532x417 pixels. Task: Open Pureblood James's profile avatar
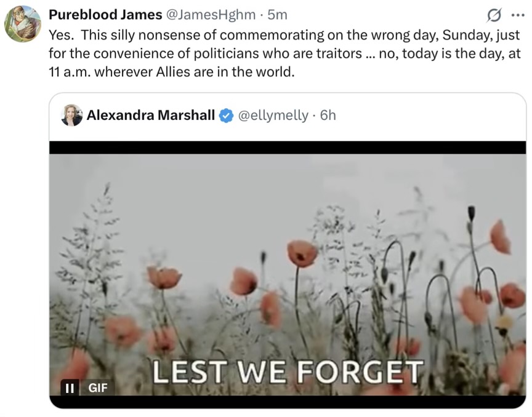tap(23, 24)
